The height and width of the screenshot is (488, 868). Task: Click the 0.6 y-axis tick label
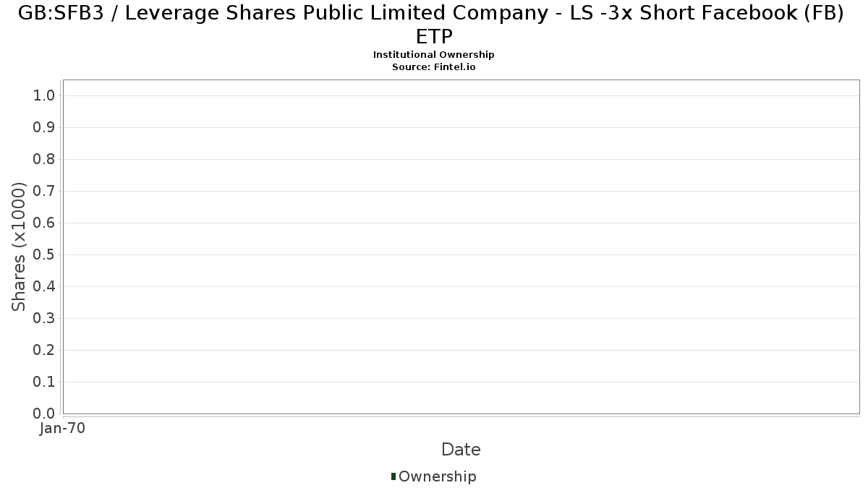coord(44,223)
